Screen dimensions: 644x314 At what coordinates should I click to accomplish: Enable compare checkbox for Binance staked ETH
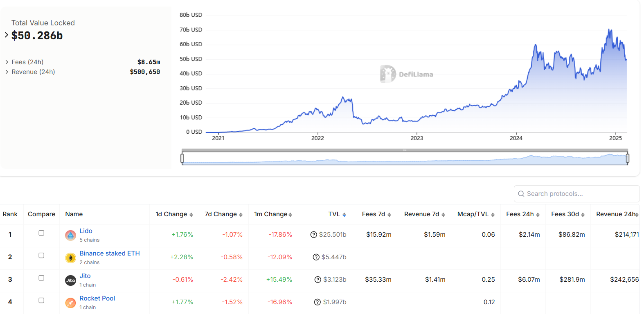click(x=41, y=256)
